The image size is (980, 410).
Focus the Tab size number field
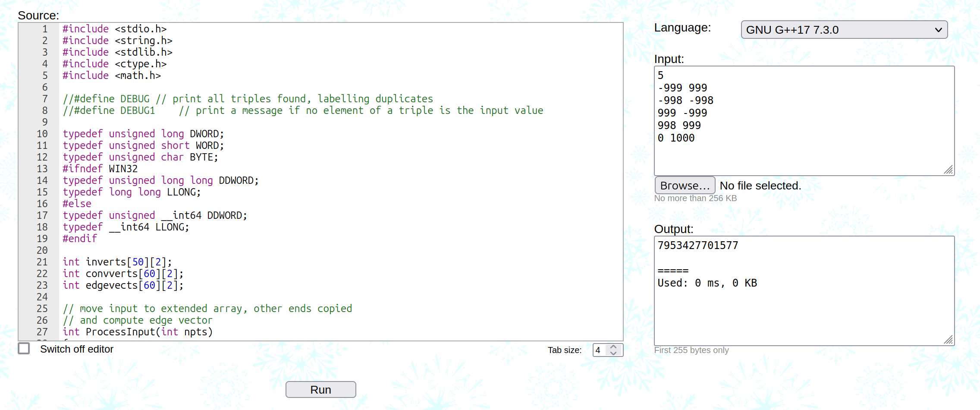(600, 350)
